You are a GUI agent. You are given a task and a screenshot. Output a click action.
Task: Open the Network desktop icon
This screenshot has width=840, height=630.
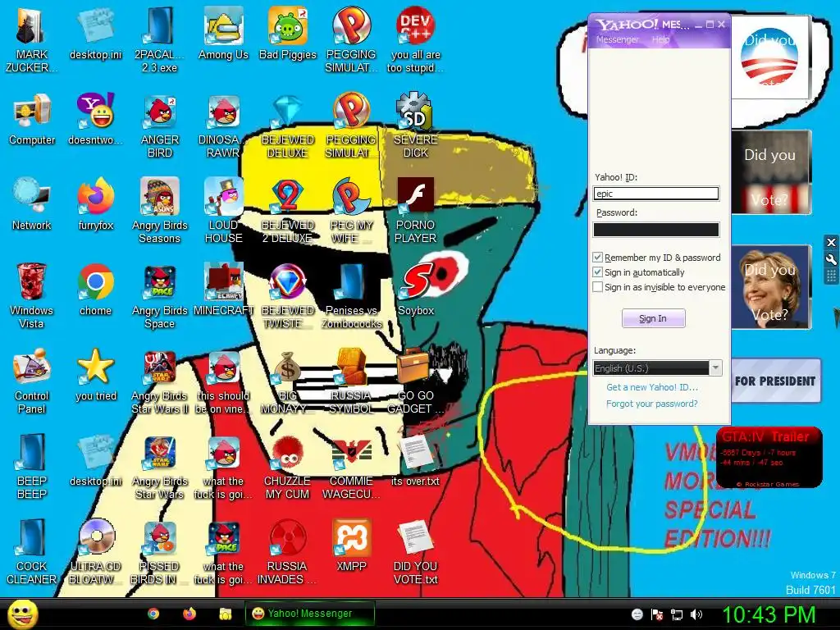[x=32, y=203]
